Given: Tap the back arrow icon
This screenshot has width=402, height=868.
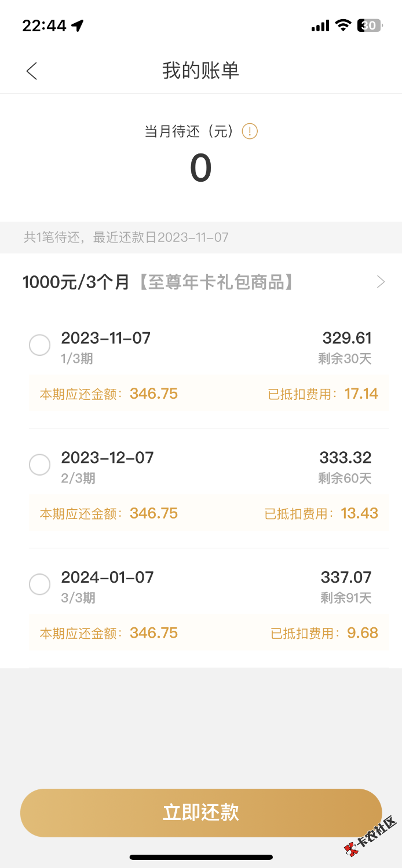Looking at the screenshot, I should [x=32, y=71].
